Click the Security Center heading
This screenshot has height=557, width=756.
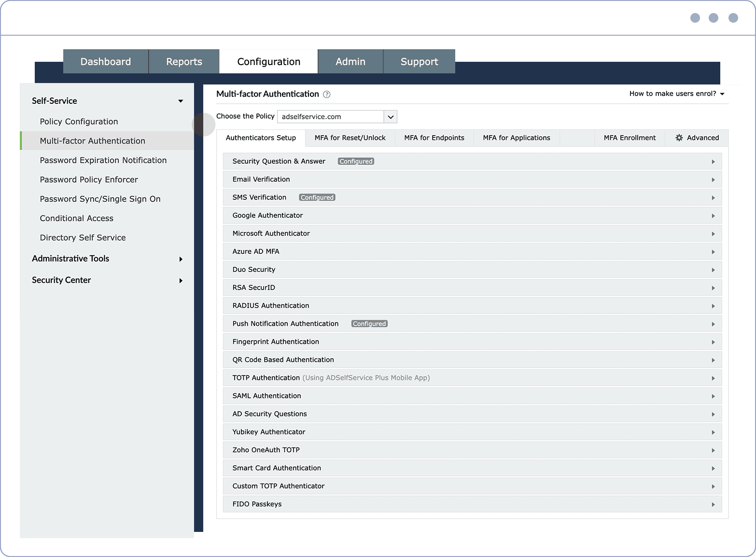(61, 280)
